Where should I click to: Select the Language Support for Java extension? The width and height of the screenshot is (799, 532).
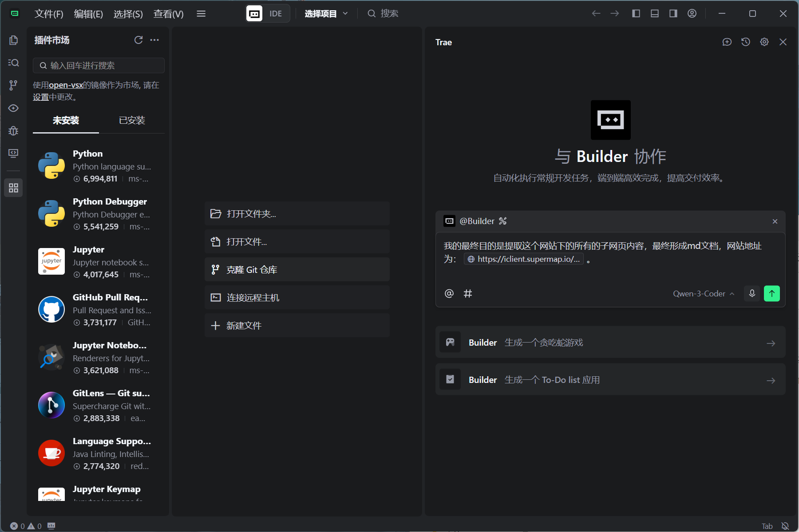pyautogui.click(x=99, y=453)
